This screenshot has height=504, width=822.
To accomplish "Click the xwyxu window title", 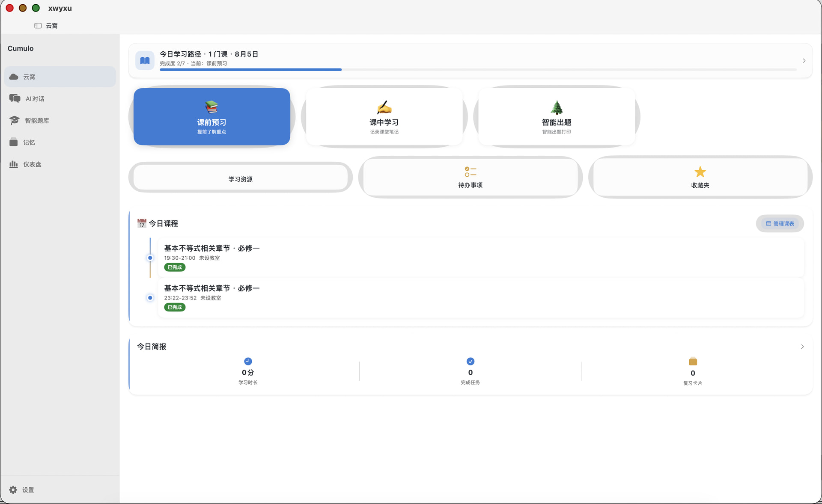I will click(x=60, y=8).
